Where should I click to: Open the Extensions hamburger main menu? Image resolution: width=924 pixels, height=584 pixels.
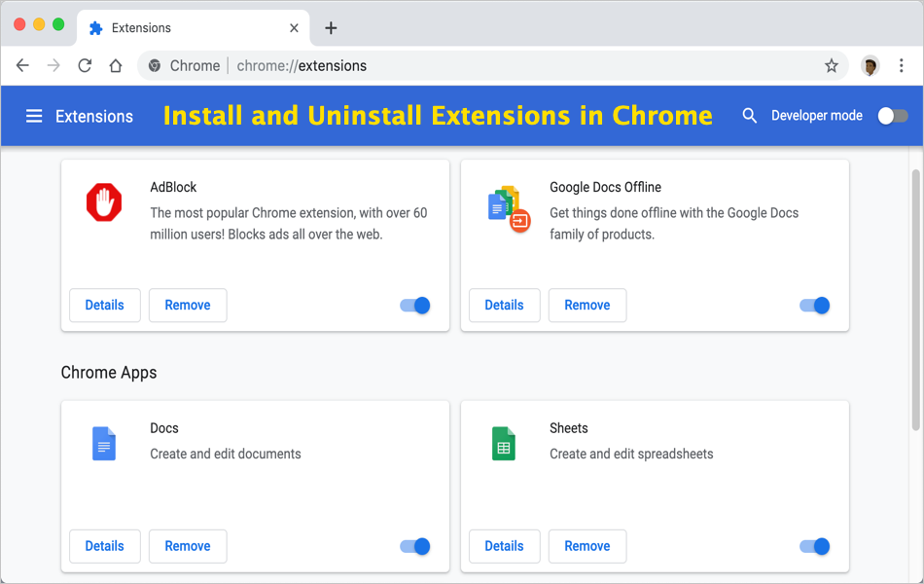click(34, 116)
